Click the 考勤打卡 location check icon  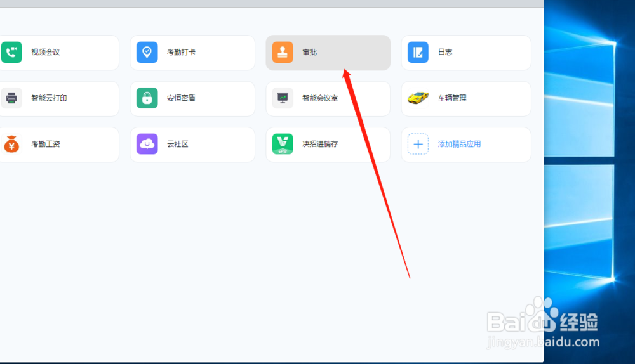147,52
